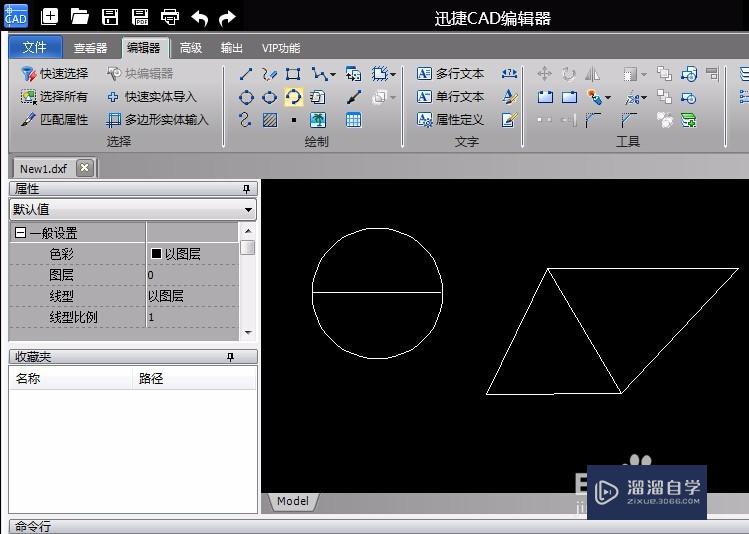This screenshot has height=534, width=749.
Task: Switch to the 编辑器 tab
Action: point(144,47)
